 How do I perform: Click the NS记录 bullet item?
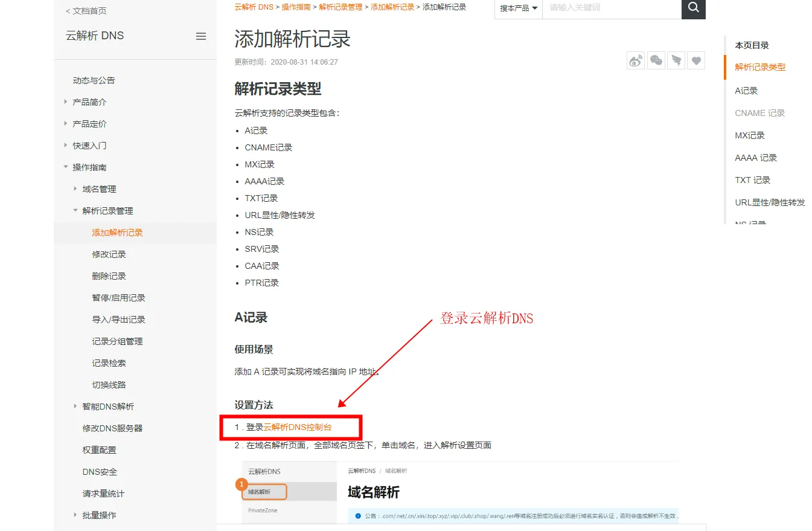tap(259, 232)
